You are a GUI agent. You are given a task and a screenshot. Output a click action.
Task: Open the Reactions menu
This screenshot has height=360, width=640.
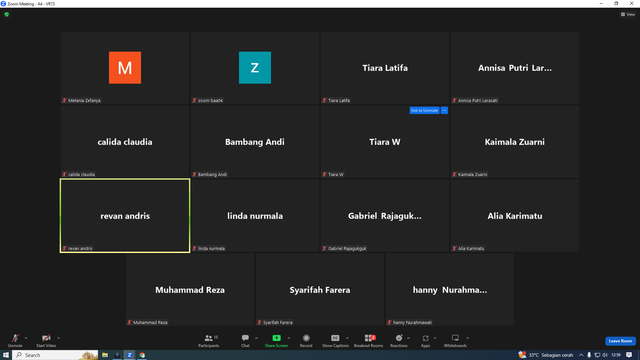(x=399, y=340)
